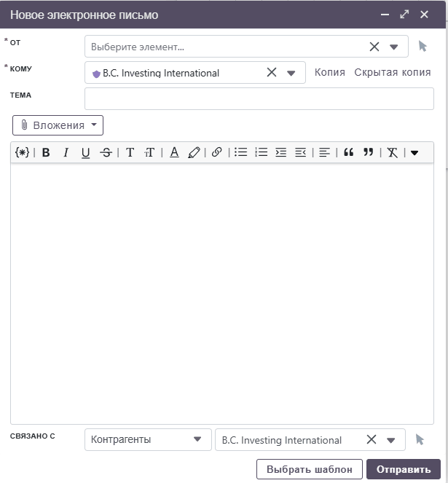Screen dimensions: 448x483
Task: Open the Вложения attachments dropdown
Action: (x=58, y=125)
